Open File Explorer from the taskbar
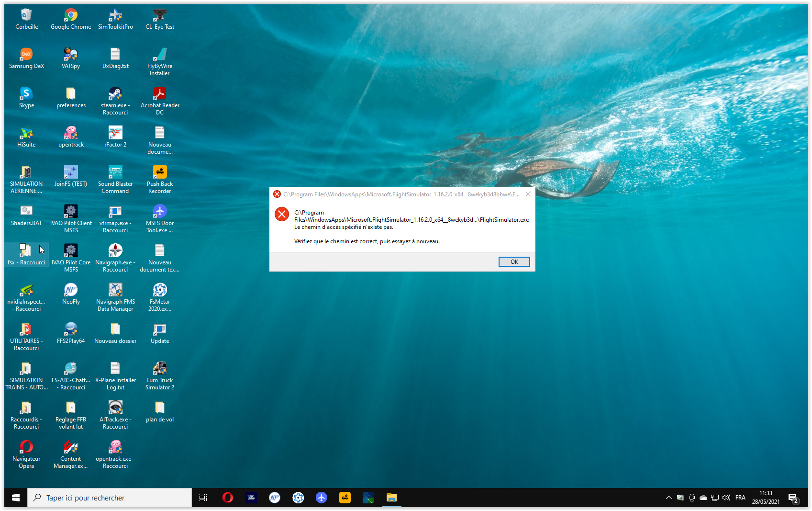The image size is (812, 511). [x=392, y=498]
